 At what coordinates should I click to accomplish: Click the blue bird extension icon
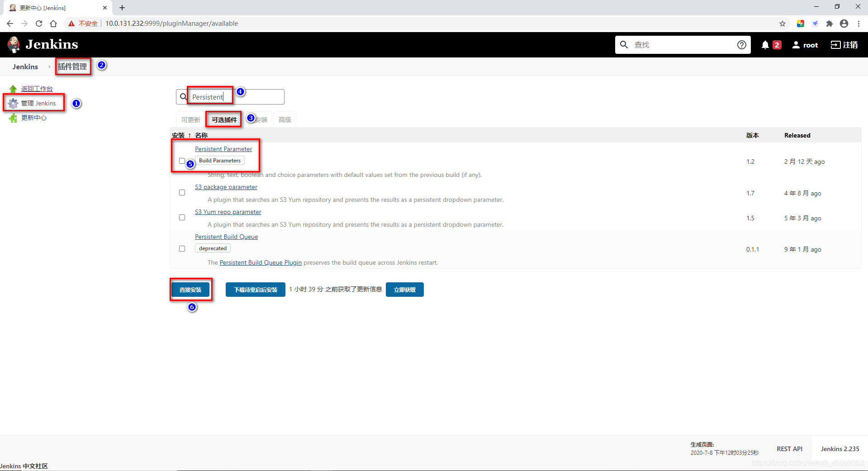[x=815, y=24]
